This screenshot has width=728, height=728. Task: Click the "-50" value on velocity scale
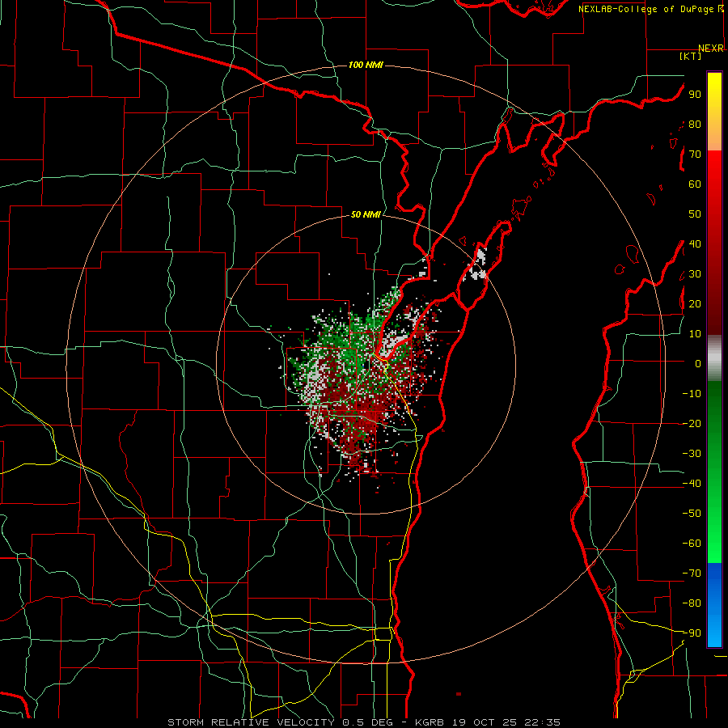[x=692, y=514]
